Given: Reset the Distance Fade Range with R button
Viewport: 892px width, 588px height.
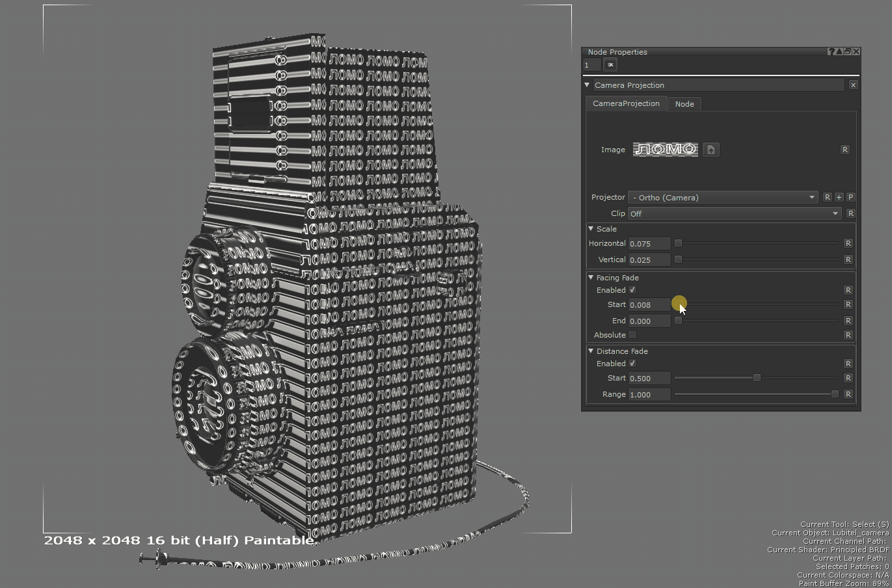Looking at the screenshot, I should [x=848, y=394].
